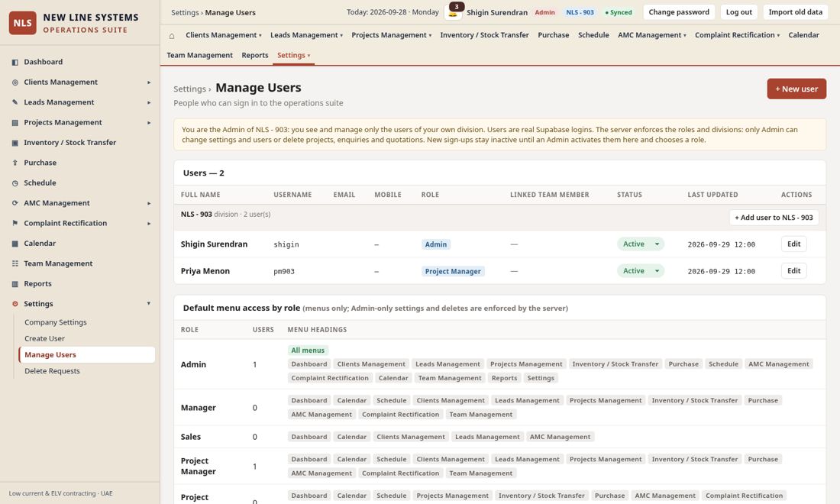Edit the Shigin Surendran user row
Screen dimensions: 840x504
click(794, 244)
